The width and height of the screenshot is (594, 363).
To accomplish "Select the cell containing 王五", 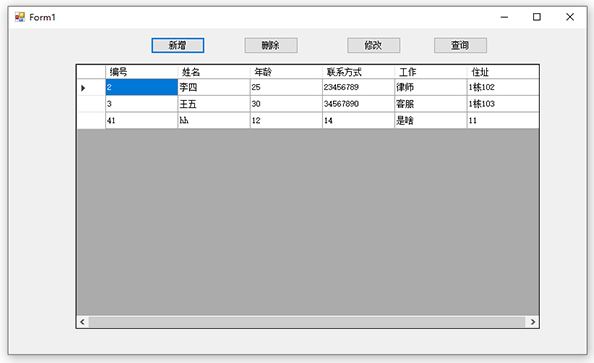I will (x=214, y=104).
